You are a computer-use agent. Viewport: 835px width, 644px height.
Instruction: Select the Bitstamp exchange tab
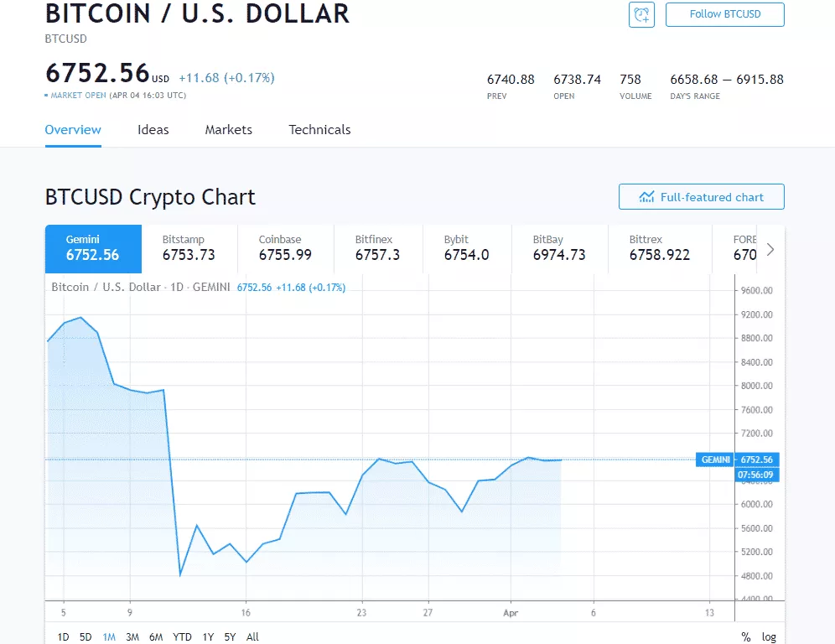point(189,248)
